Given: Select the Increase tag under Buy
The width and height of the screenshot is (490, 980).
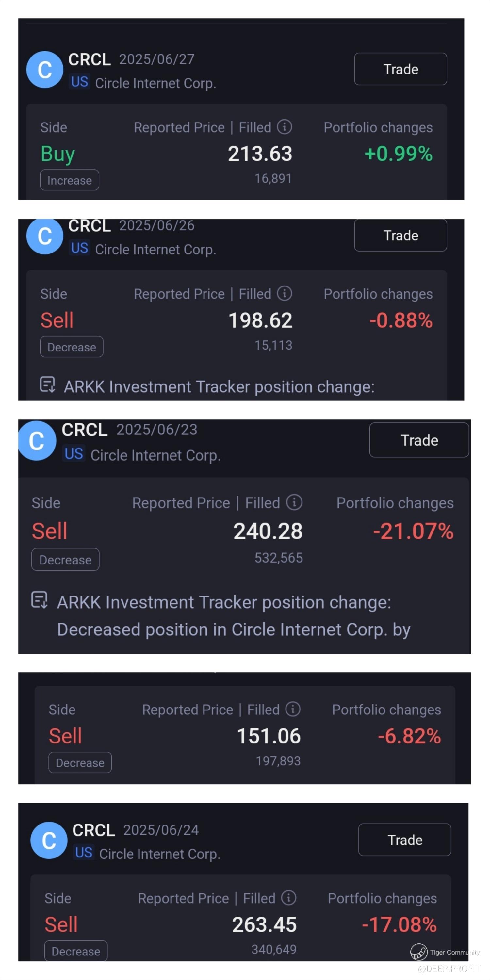Looking at the screenshot, I should click(70, 180).
